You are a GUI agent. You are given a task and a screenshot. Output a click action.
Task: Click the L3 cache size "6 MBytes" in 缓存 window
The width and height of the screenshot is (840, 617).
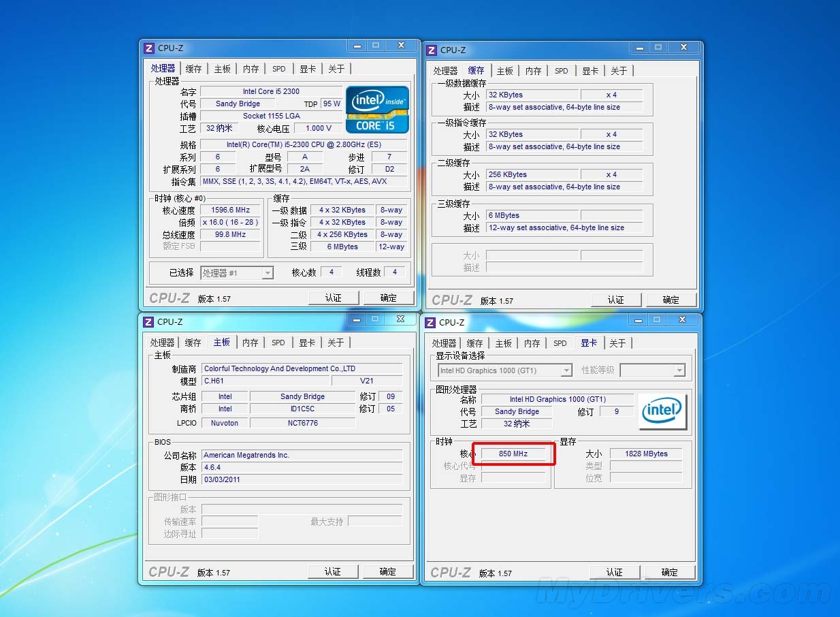click(x=532, y=215)
